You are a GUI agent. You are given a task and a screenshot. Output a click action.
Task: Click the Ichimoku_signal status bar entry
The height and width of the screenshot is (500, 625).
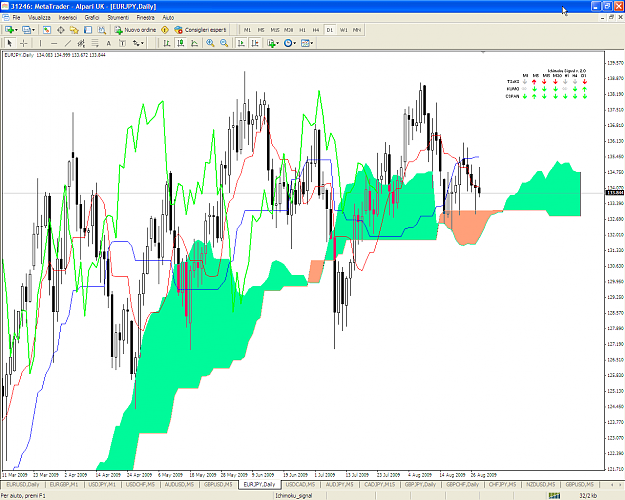294,496
